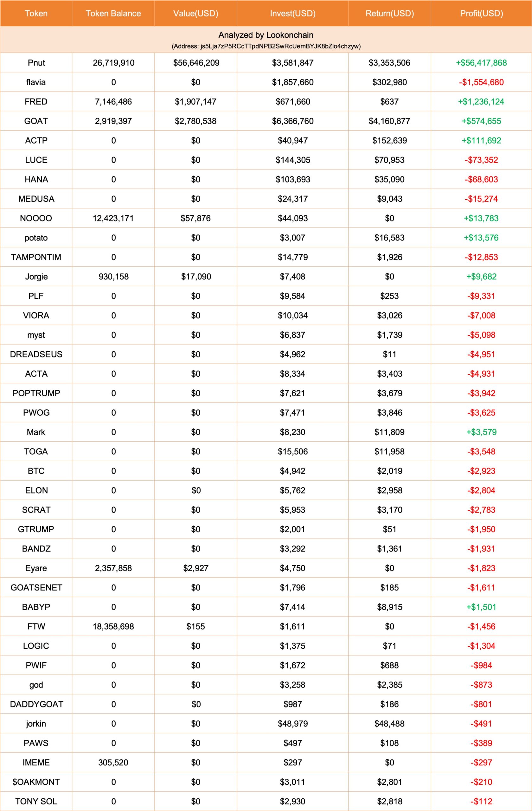Click GOAT's $6,366,760 invest amount
This screenshot has width=532, height=811.
click(x=293, y=121)
